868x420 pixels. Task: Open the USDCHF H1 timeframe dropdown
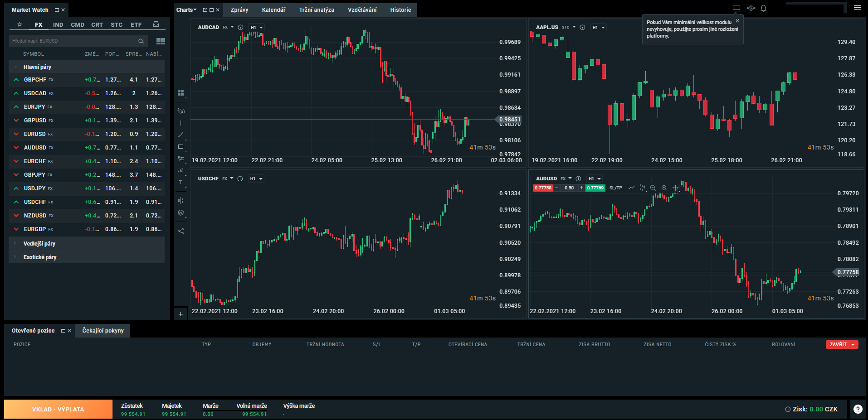coord(256,179)
